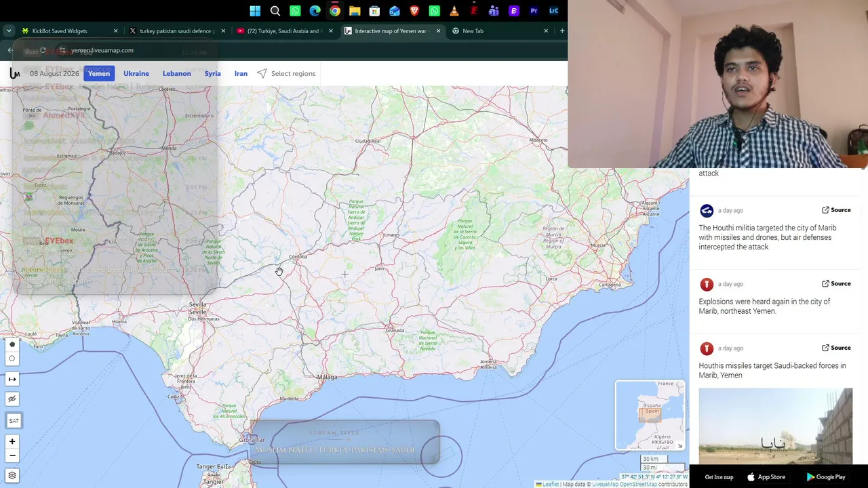
Task: Open Source link for Marib missiles and drones report
Action: (836, 210)
